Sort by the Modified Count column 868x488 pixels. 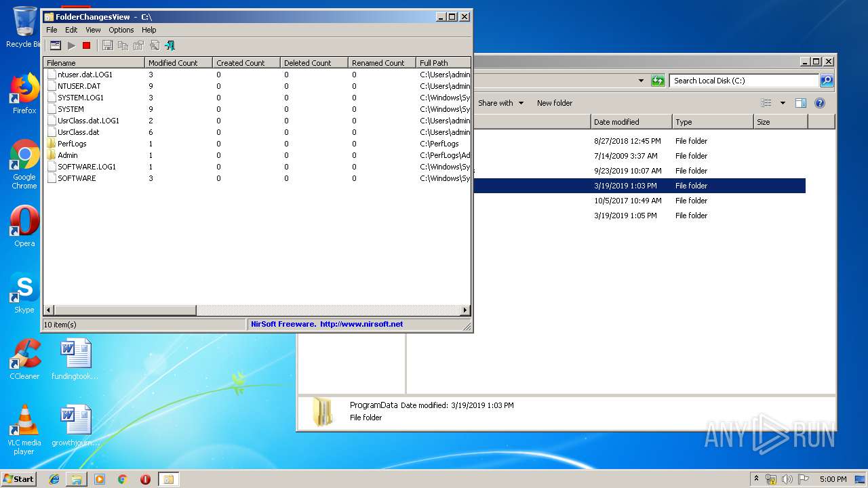[x=179, y=62]
